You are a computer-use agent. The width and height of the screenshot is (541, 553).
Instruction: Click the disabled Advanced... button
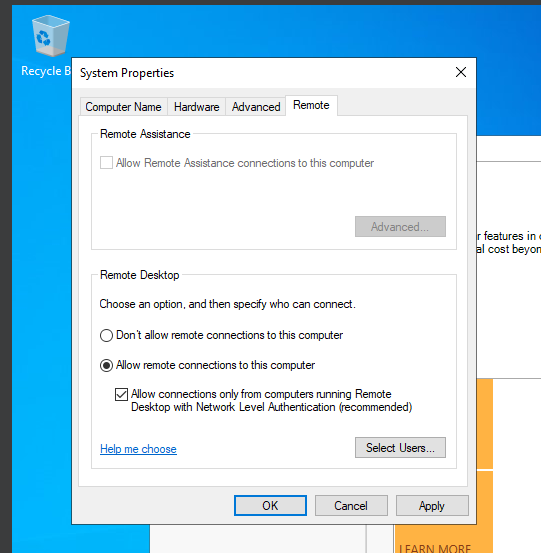[x=400, y=226]
